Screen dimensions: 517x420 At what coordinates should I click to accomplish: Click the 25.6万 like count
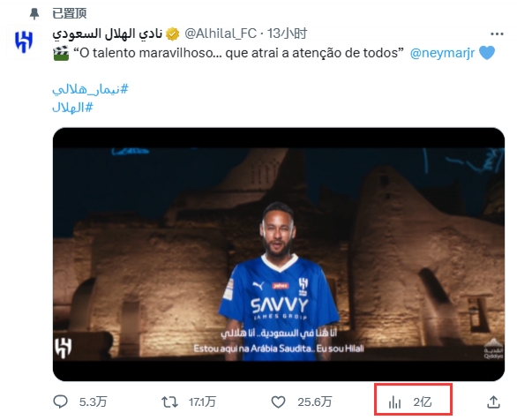point(315,402)
